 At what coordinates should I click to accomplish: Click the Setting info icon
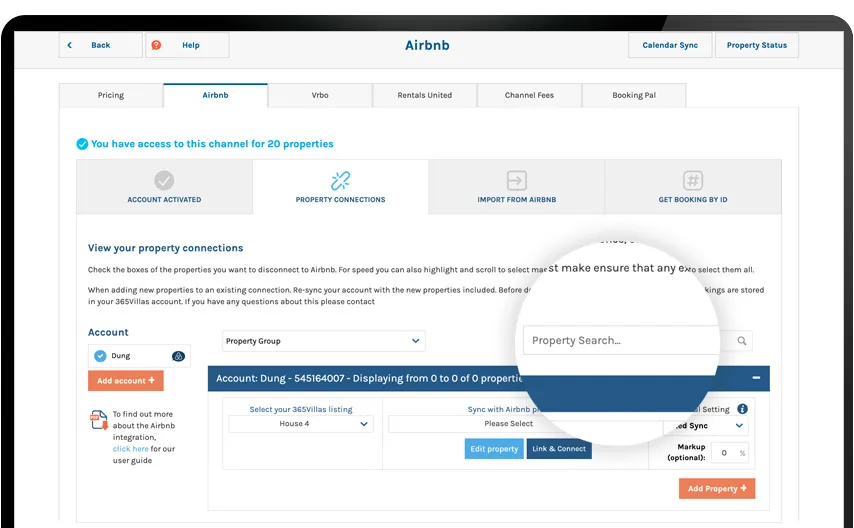point(742,409)
